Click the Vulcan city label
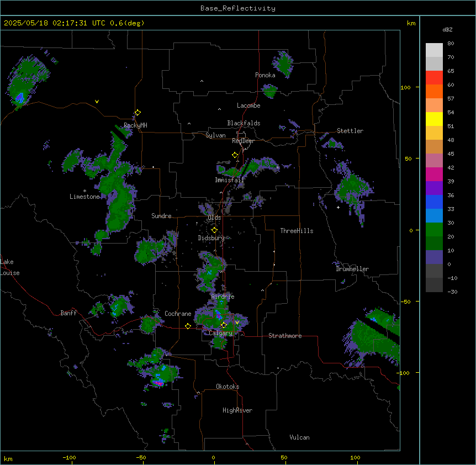The width and height of the screenshot is (476, 465). (x=300, y=437)
